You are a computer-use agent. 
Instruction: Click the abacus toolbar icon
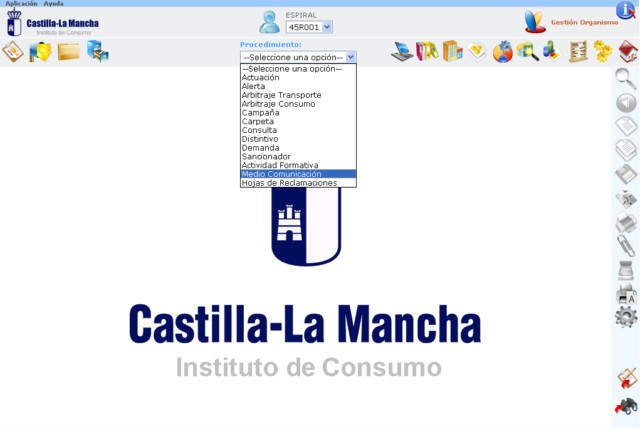coord(578,51)
